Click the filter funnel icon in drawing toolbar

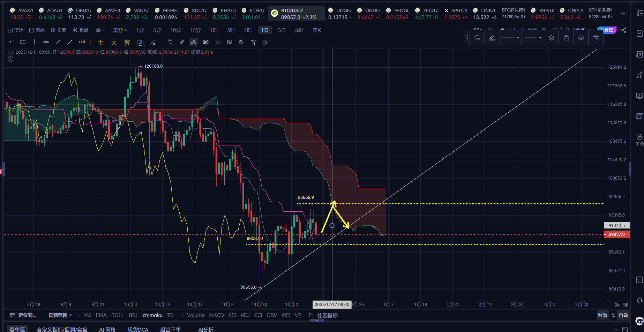tap(254, 42)
